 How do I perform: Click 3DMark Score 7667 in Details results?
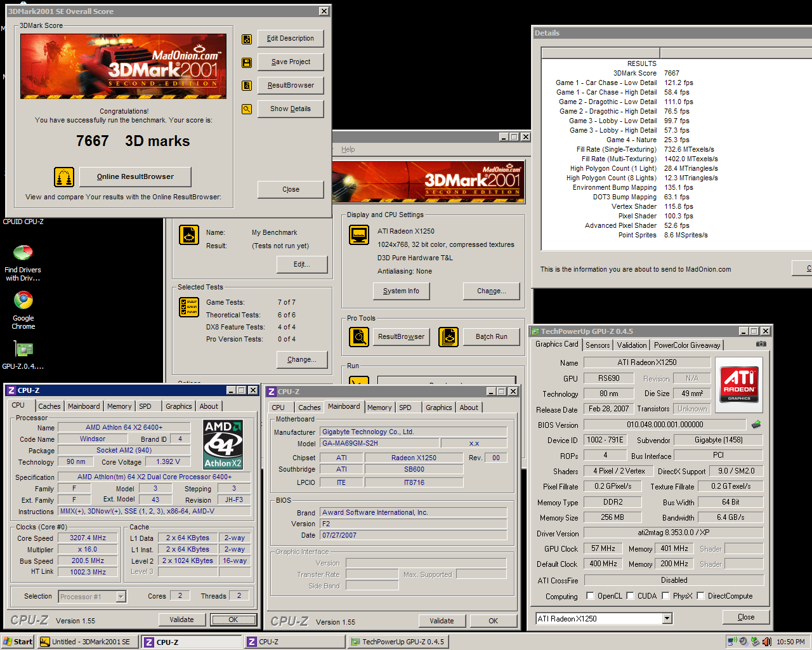pos(671,73)
